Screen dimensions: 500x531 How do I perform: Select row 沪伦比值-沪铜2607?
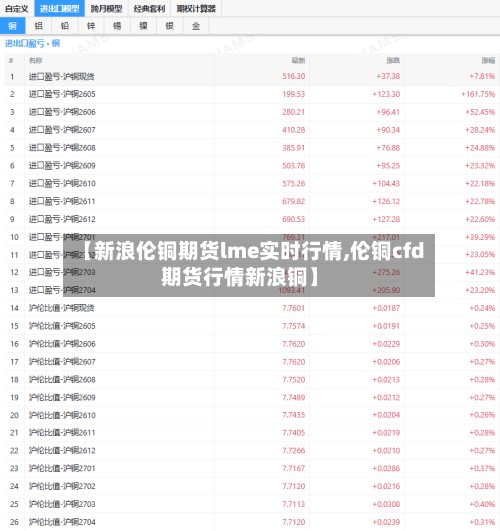252,362
